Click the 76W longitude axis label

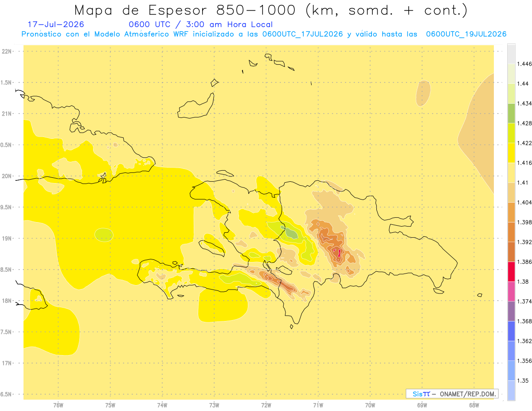pos(58,405)
